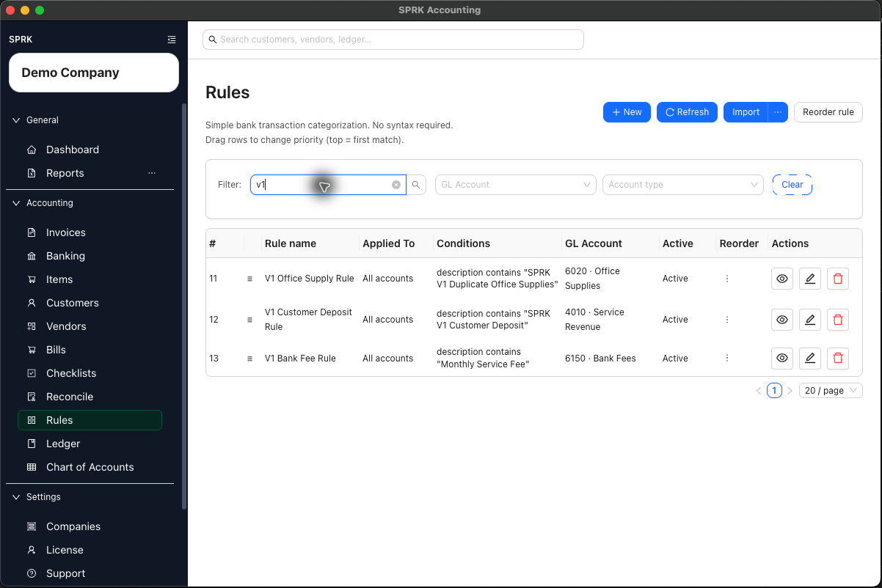This screenshot has height=588, width=882.
Task: Collapse the Settings section
Action: [x=37, y=497]
